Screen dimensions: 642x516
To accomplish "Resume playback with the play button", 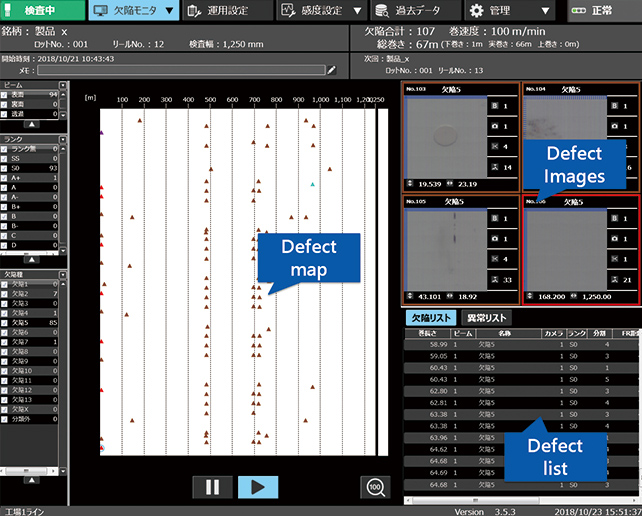I will click(258, 487).
